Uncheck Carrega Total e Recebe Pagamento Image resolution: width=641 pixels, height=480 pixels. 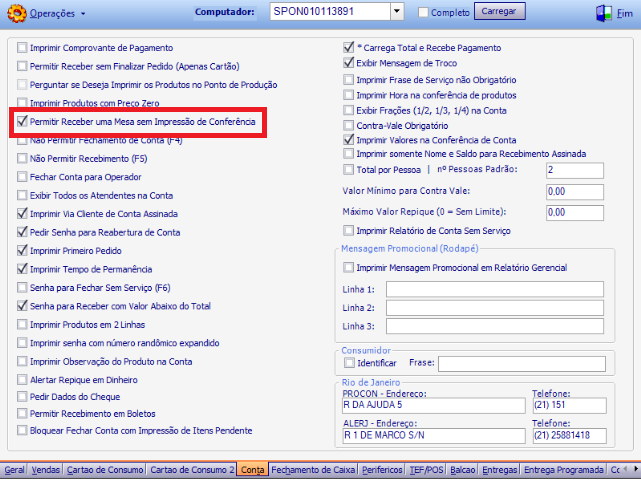[348, 47]
